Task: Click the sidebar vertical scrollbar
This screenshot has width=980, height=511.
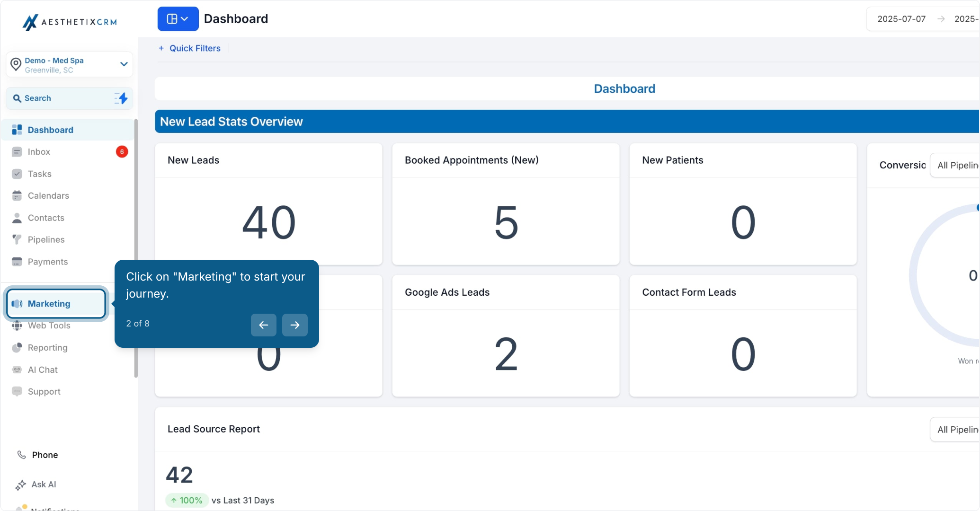Action: [x=136, y=248]
